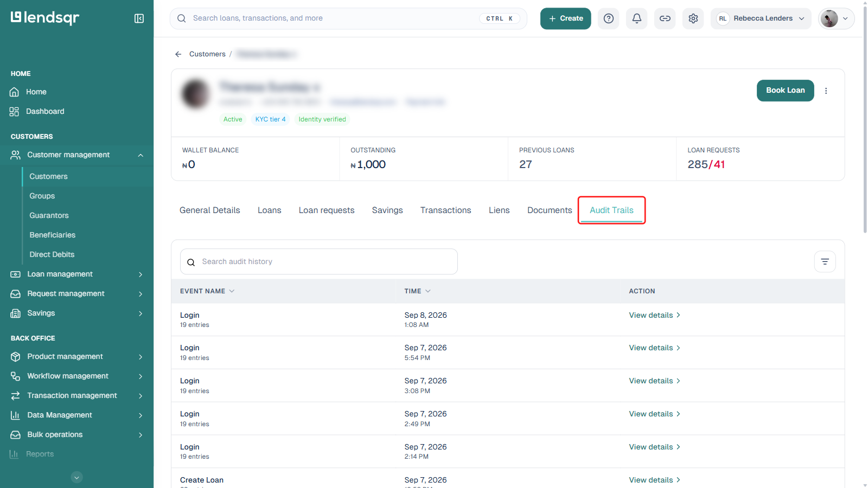Expand Data Management menu
This screenshot has height=488, width=868.
[x=76, y=415]
